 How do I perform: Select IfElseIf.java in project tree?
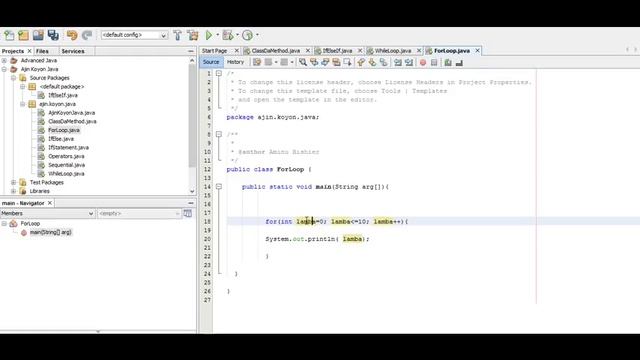point(62,95)
